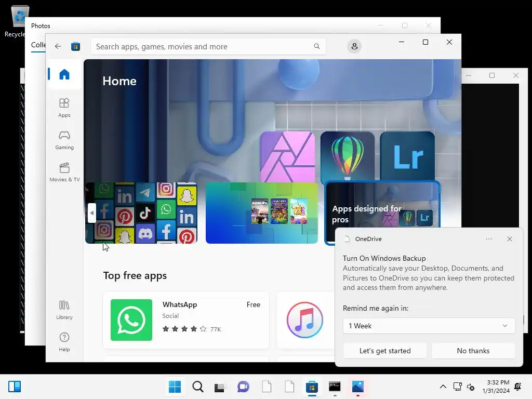The image size is (532, 399).
Task: Select Home in the Store sidebar
Action: coord(64,74)
